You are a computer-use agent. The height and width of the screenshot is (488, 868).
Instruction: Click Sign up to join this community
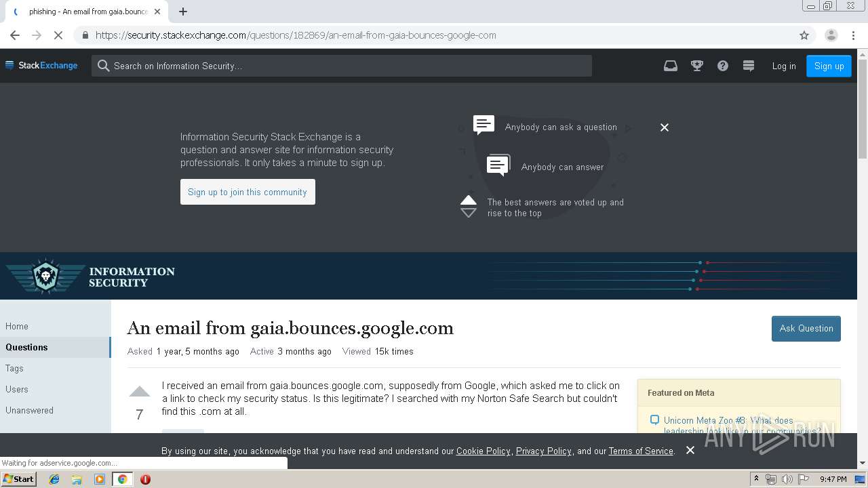pos(248,192)
